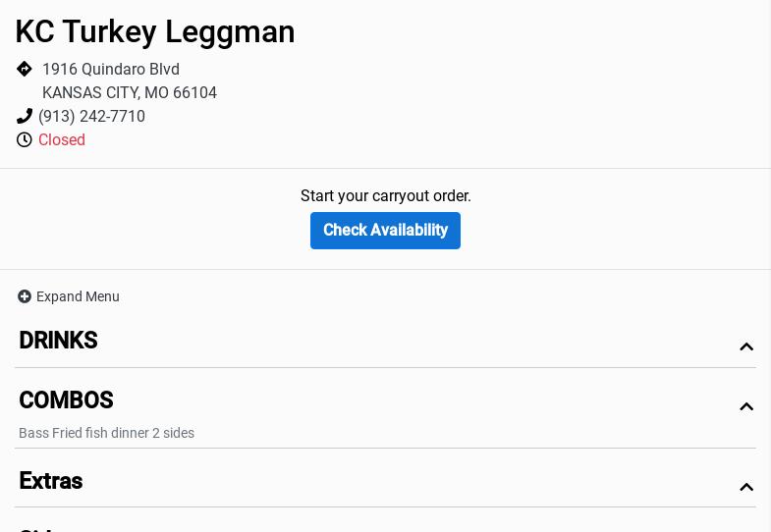
Task: Collapse the DRINKS section using its chevron
Action: (x=746, y=346)
